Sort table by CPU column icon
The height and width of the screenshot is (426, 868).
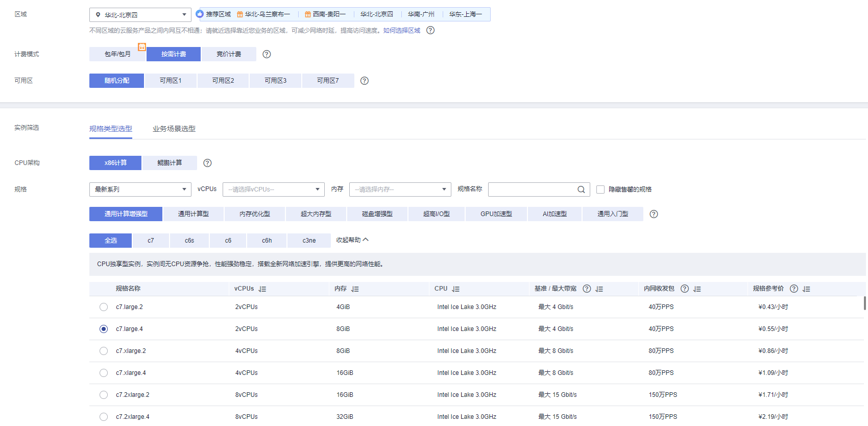pyautogui.click(x=456, y=289)
